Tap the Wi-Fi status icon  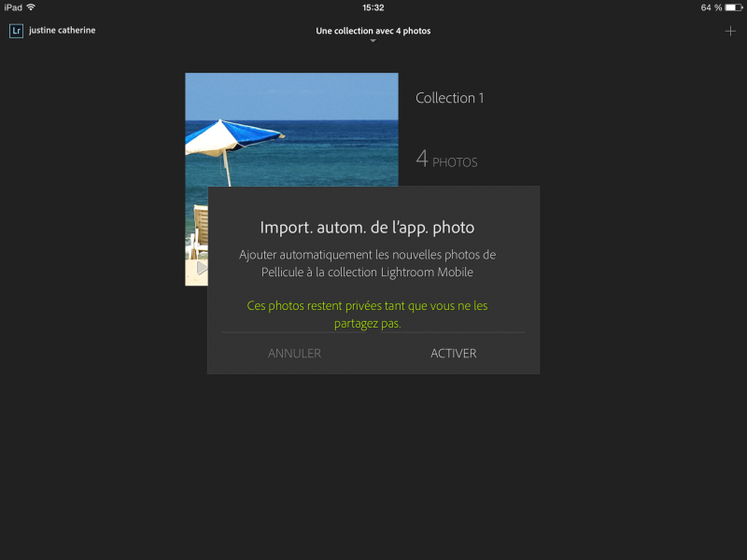click(x=31, y=7)
